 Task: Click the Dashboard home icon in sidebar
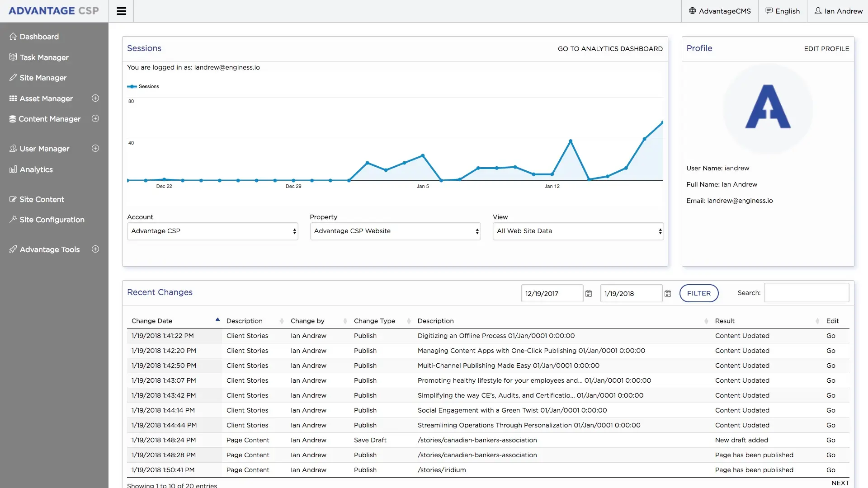coord(13,37)
